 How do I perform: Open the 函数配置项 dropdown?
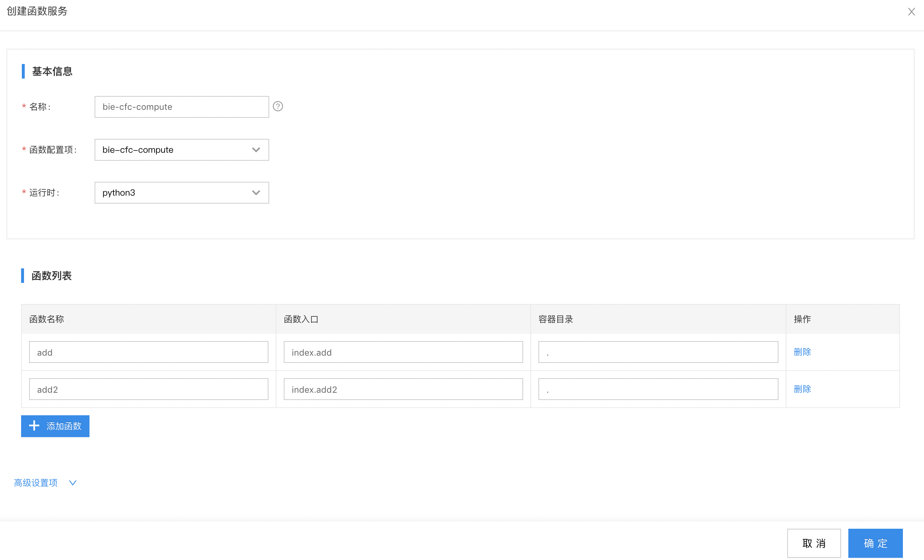[x=182, y=150]
